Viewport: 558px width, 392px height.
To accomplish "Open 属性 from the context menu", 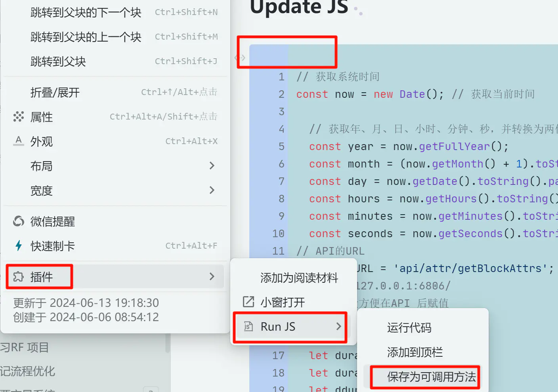I will [x=115, y=117].
